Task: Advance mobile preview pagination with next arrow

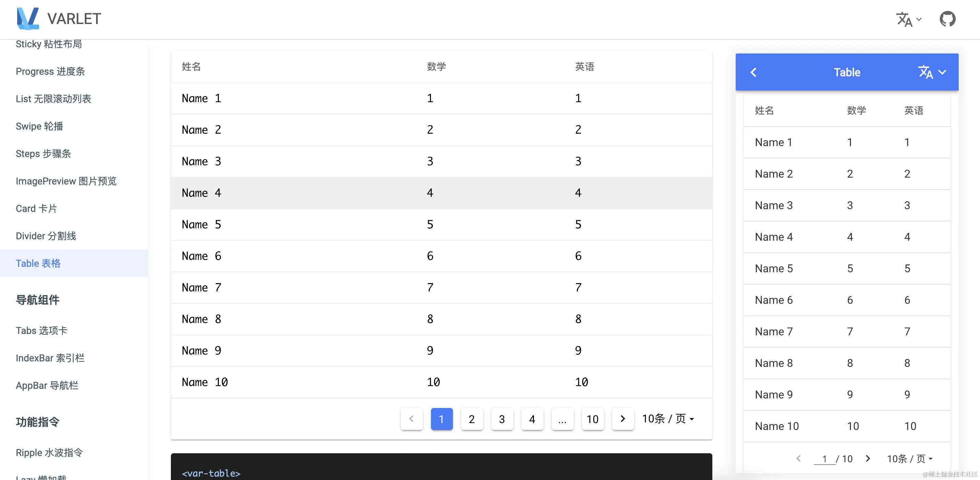Action: point(868,458)
